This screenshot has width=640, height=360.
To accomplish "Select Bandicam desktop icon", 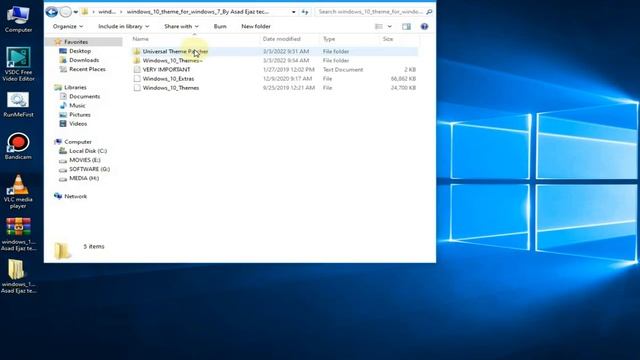I will click(18, 146).
